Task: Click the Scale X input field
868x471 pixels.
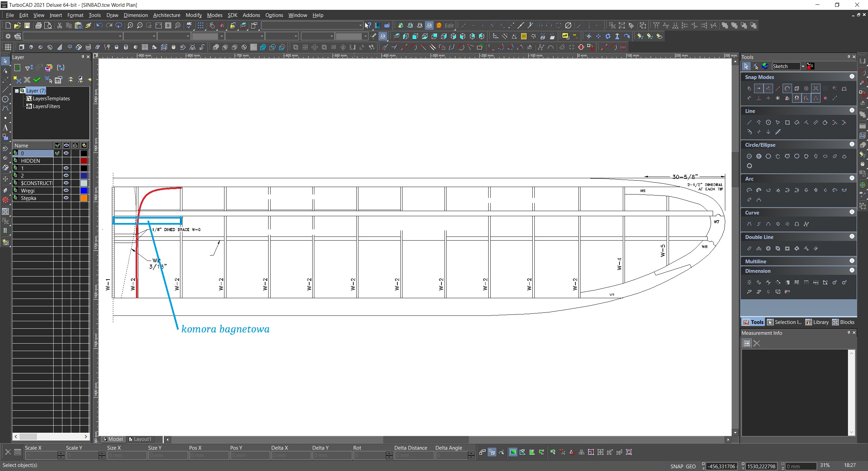Action: coord(41,455)
